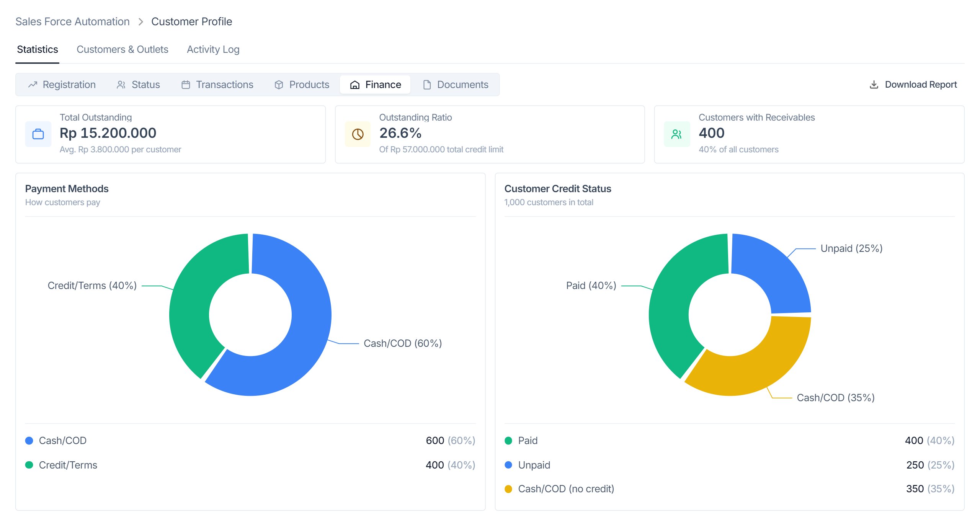Screen dimensions: 980x516
Task: Click blue Unpaid legend dot
Action: point(508,465)
